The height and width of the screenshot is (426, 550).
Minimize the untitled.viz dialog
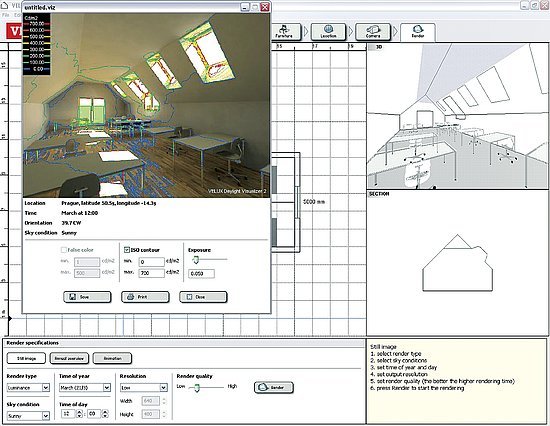point(245,7)
